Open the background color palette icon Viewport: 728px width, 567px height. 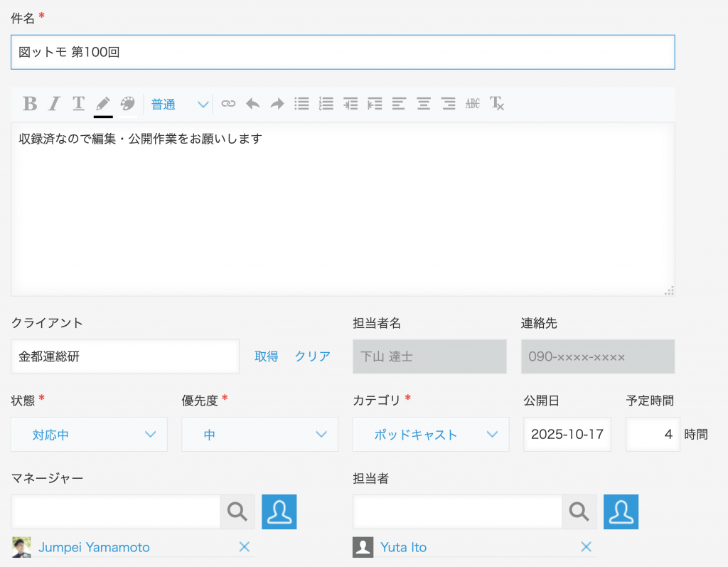(x=127, y=104)
